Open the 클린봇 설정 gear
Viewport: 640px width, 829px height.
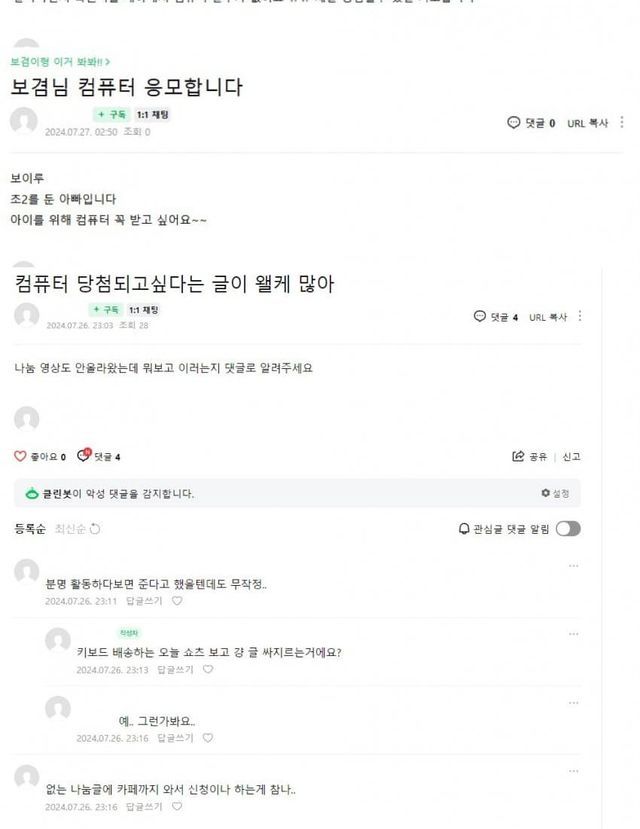click(545, 493)
